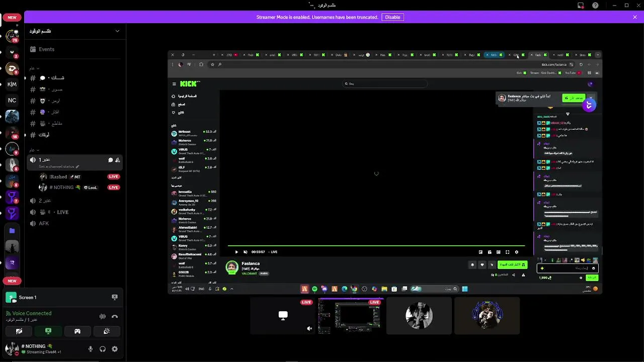644x362 pixels.
Task: Click the Kick chat message input
Action: [567, 268]
